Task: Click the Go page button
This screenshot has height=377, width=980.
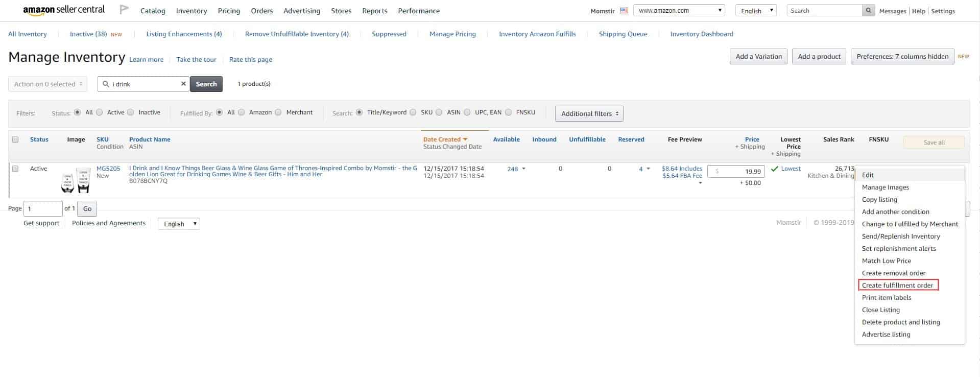Action: tap(87, 209)
